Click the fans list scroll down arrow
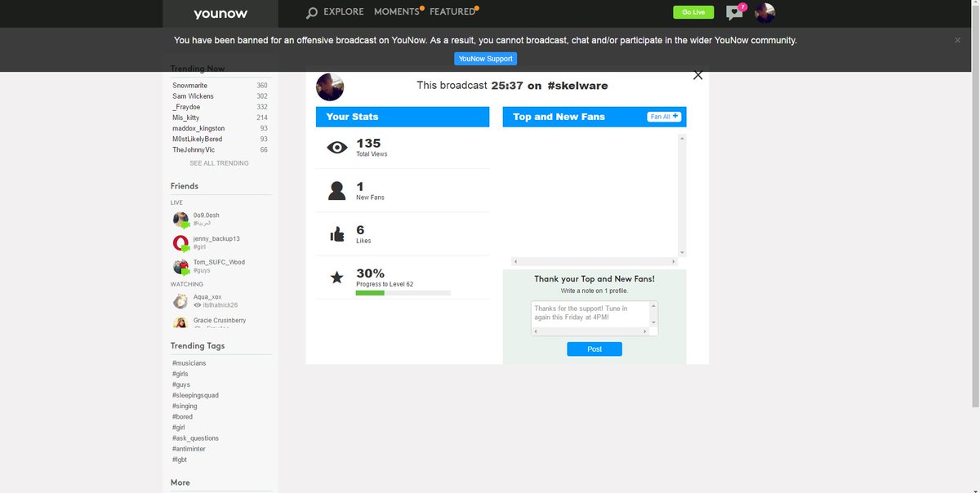 [x=682, y=252]
